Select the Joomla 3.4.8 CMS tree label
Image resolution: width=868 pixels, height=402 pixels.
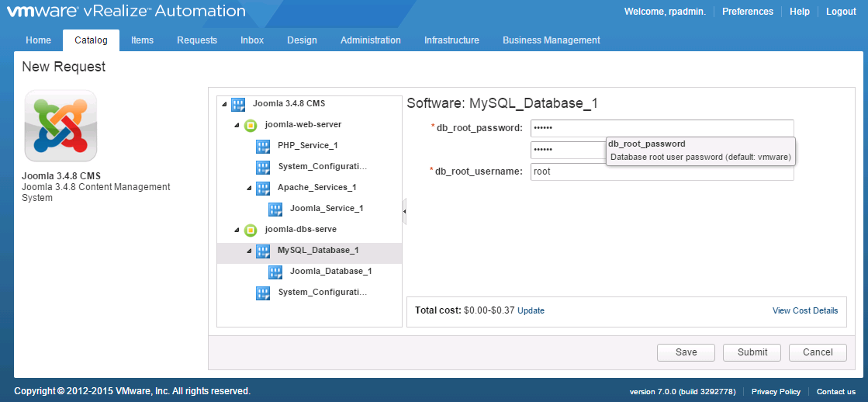pos(289,103)
